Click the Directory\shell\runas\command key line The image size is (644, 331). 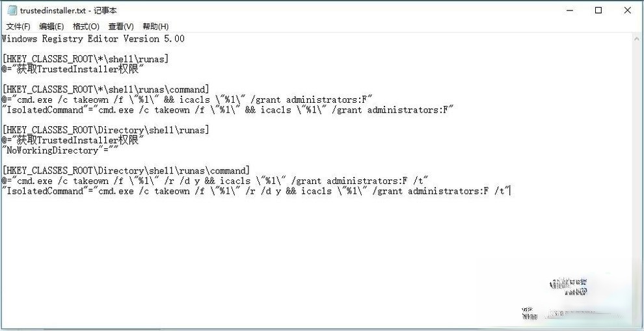pyautogui.click(x=126, y=171)
